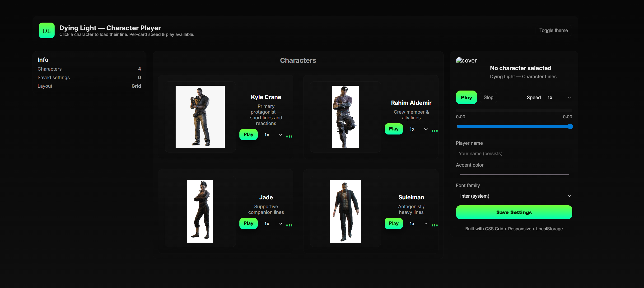Open the main player Speed dropdown
This screenshot has height=288, width=644.
pos(559,97)
